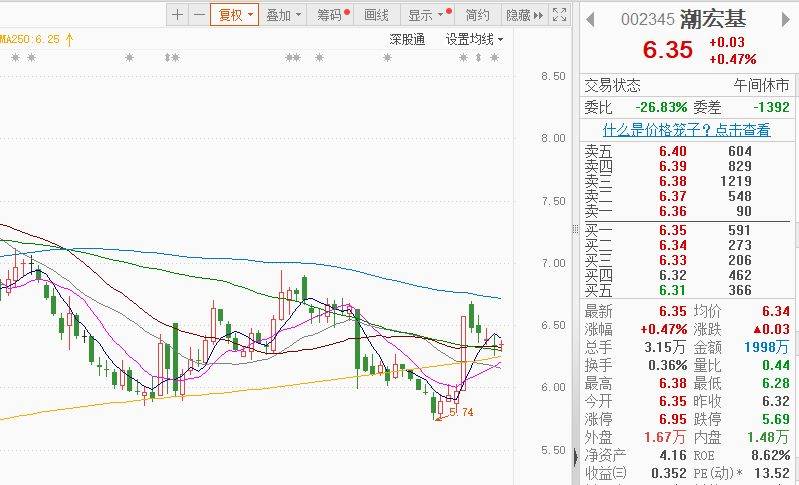
Task: Click the 深股通 label button
Action: coord(407,39)
